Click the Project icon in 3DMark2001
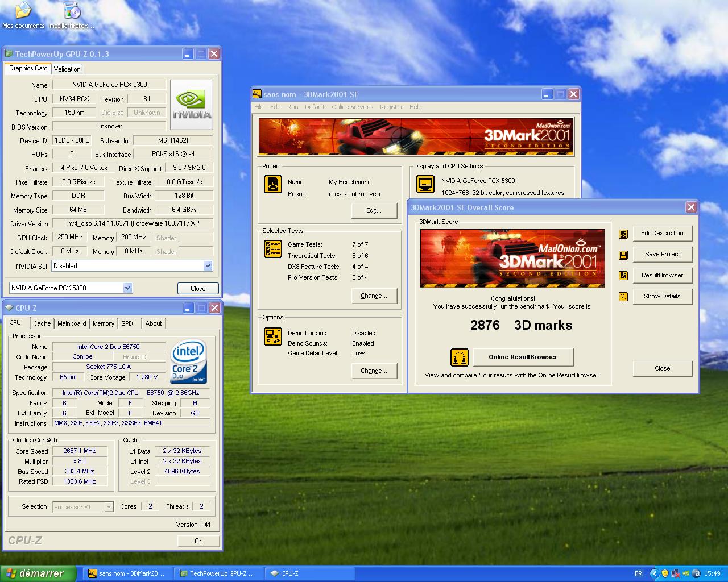 tap(273, 184)
